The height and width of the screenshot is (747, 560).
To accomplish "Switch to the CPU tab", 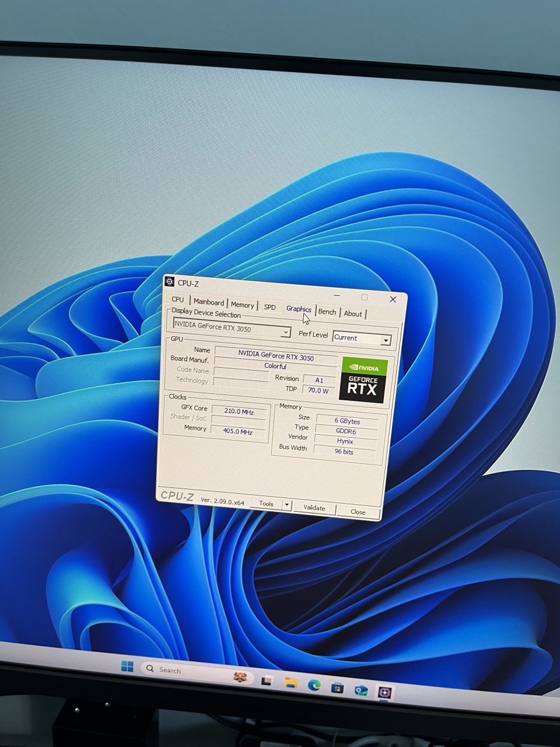I will tap(177, 299).
